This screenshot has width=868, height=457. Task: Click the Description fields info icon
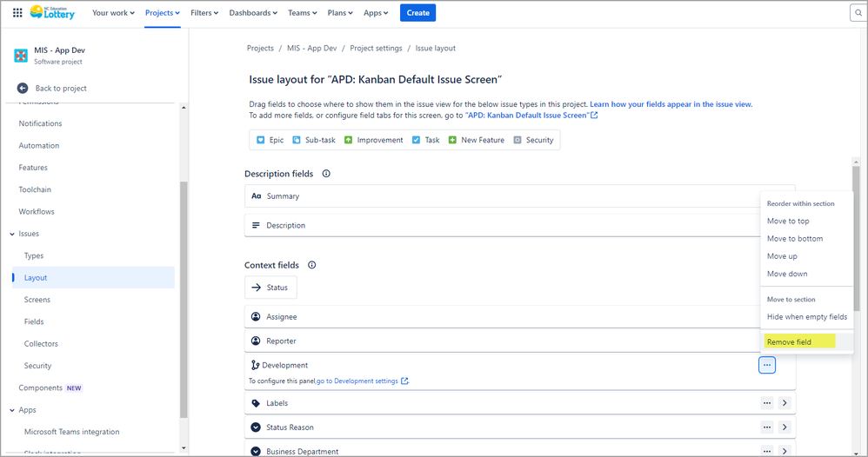(x=326, y=174)
